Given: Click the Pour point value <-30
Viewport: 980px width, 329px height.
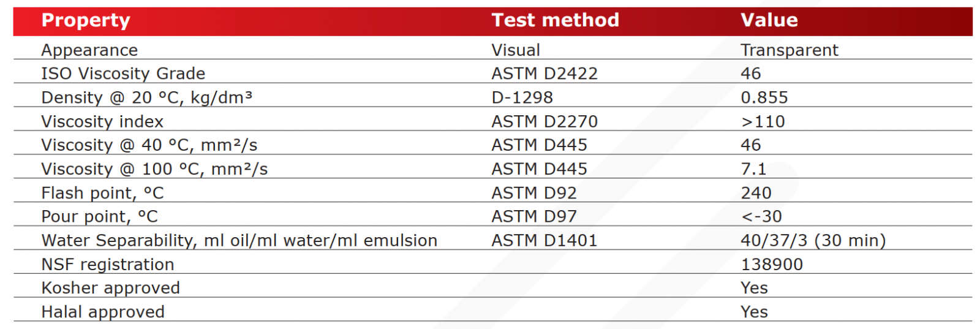Looking at the screenshot, I should pyautogui.click(x=761, y=216).
